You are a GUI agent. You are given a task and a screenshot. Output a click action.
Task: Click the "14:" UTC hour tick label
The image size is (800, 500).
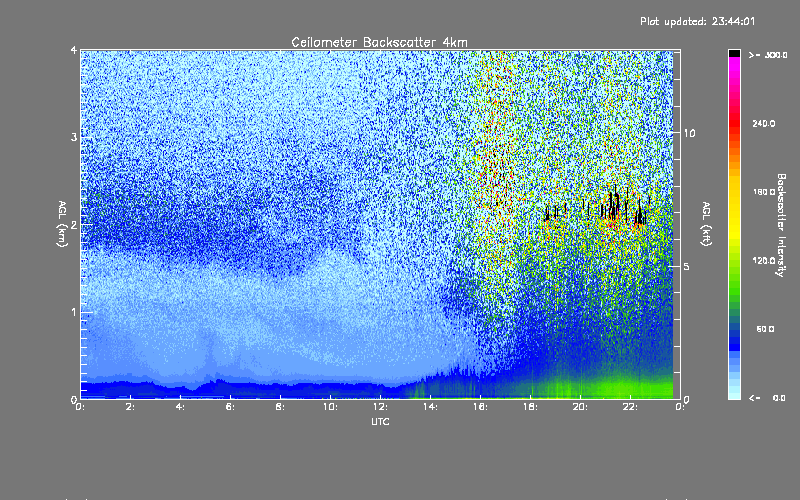click(430, 407)
